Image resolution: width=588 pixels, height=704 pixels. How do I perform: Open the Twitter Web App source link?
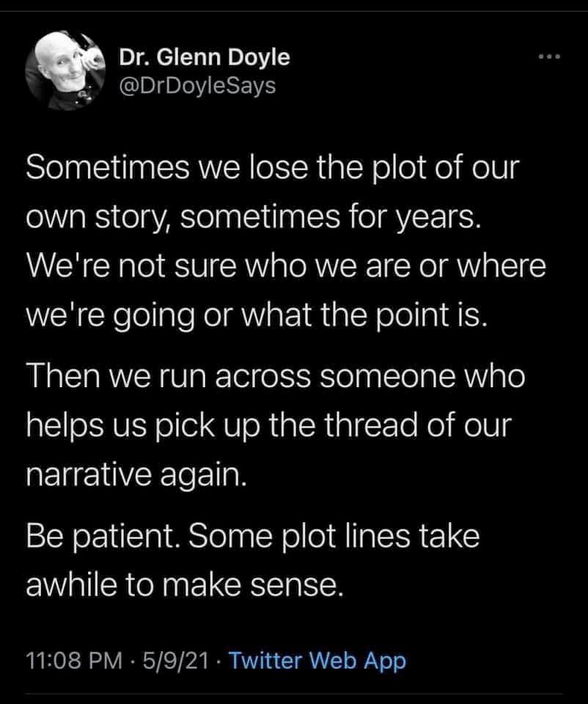pos(317,661)
